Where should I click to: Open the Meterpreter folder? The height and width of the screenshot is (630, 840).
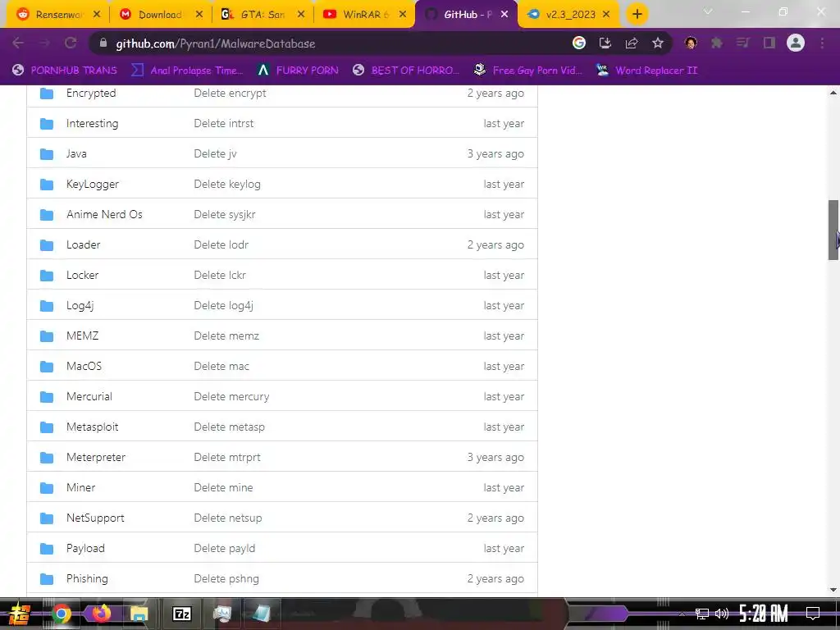point(96,458)
